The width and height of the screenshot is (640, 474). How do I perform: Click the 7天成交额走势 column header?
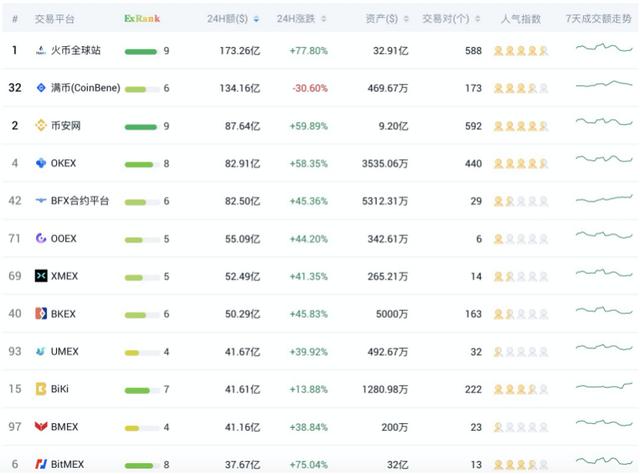pos(598,19)
